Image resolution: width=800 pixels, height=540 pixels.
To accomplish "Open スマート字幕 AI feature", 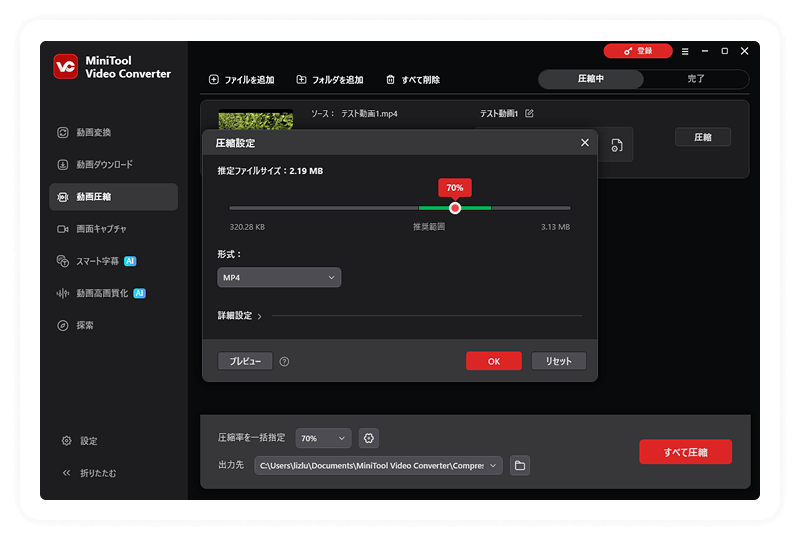I will tap(96, 261).
